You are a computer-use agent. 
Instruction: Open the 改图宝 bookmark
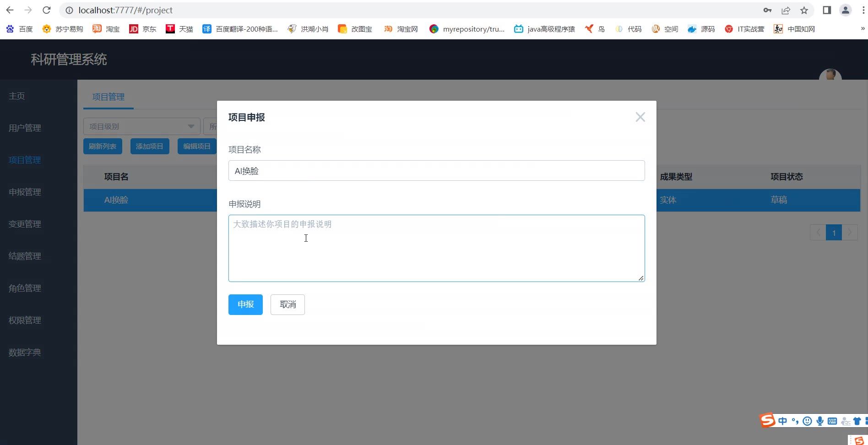(x=355, y=29)
